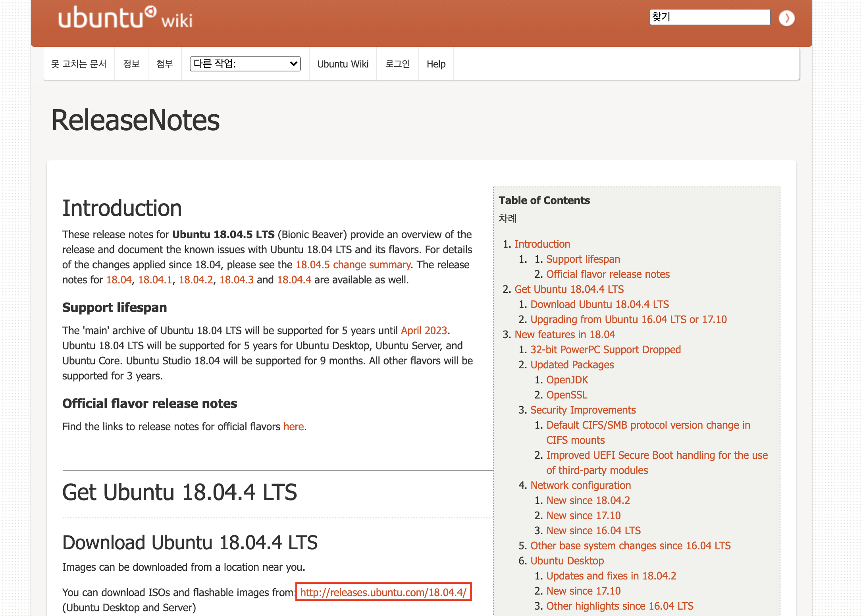Open releases.ubuntu.com/18.04.4 download link
This screenshot has height=616, width=863.
pos(383,593)
